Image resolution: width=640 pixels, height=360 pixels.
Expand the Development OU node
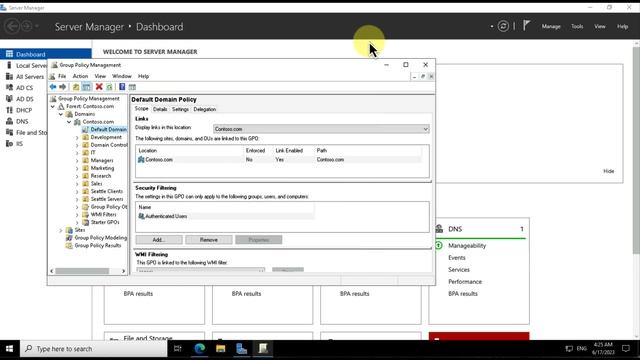point(77,138)
